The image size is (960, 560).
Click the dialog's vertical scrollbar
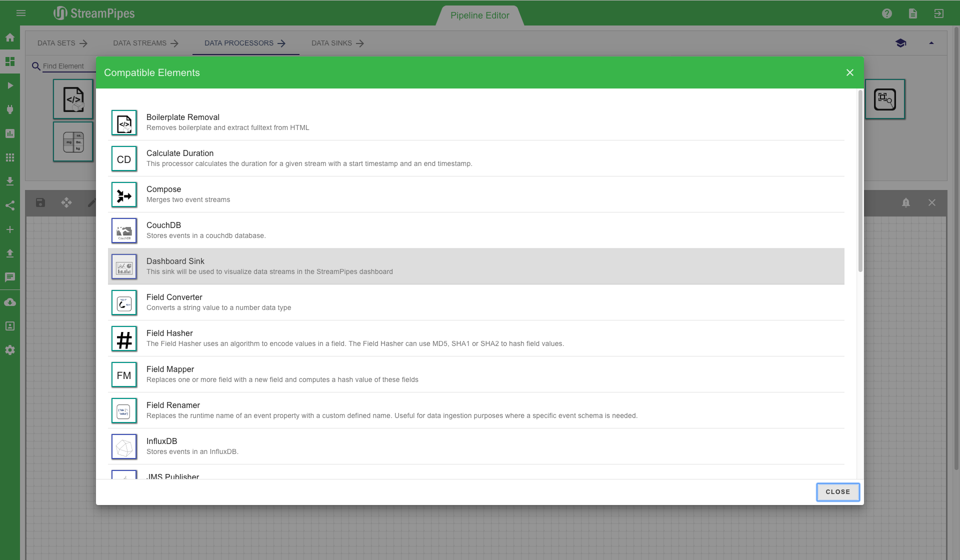(x=860, y=180)
